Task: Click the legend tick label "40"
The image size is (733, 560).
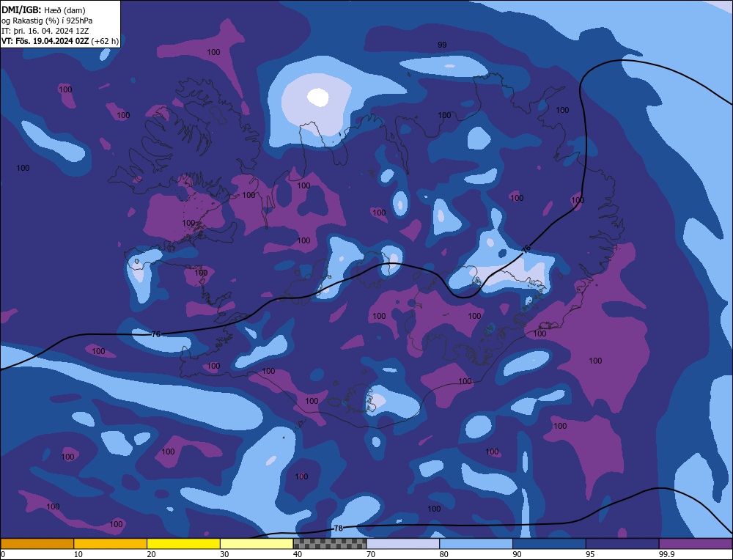Action: coord(298,554)
